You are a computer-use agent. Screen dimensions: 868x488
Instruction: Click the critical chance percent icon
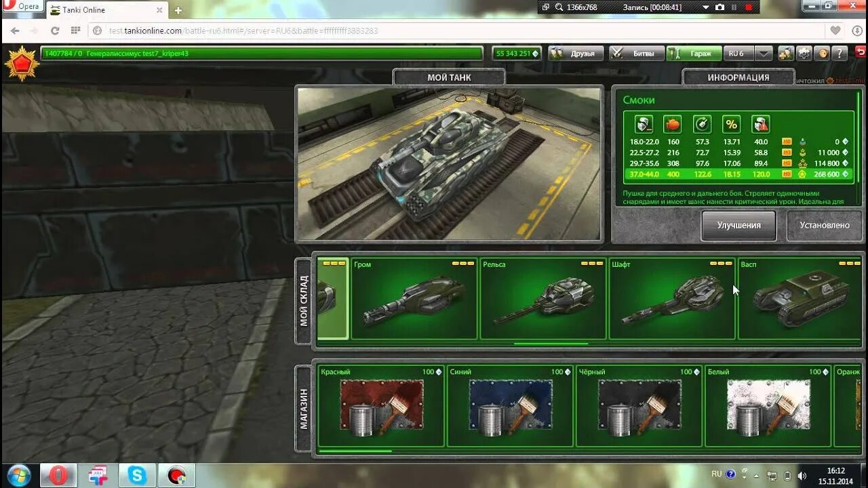(731, 124)
